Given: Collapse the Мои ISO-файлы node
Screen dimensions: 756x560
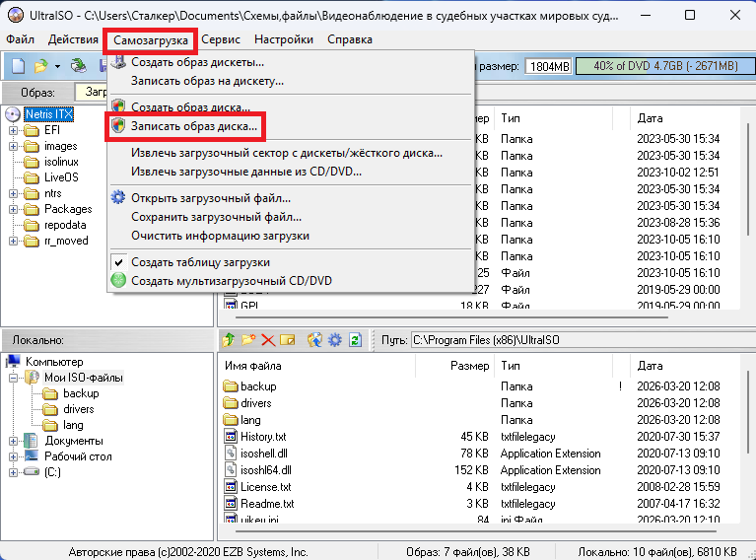Looking at the screenshot, I should click(x=13, y=378).
